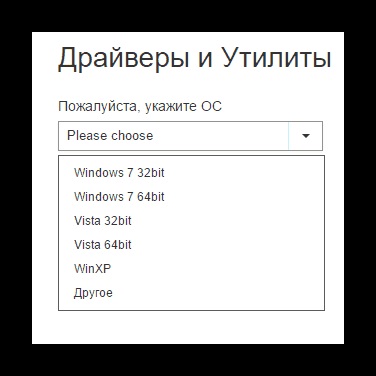376x376 pixels.
Task: Click the OS selection field border area
Action: [190, 136]
